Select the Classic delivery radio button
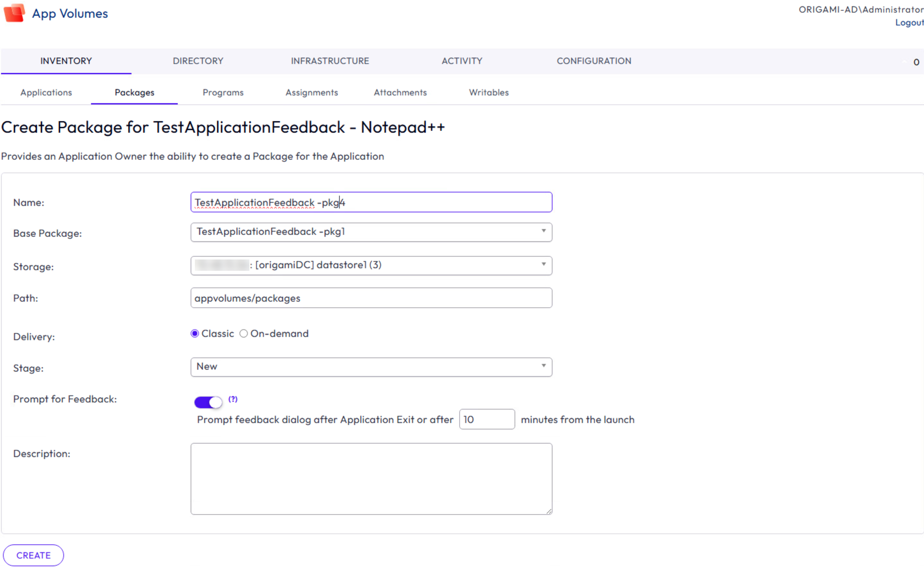924x576 pixels. pyautogui.click(x=195, y=333)
